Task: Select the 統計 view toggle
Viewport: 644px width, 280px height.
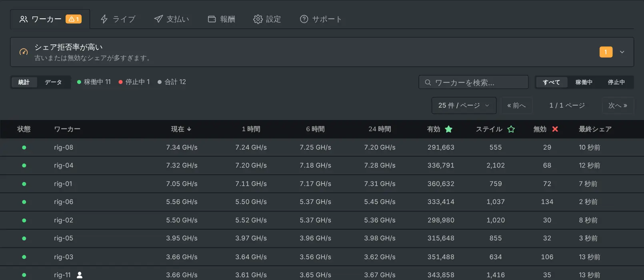Action: point(24,82)
